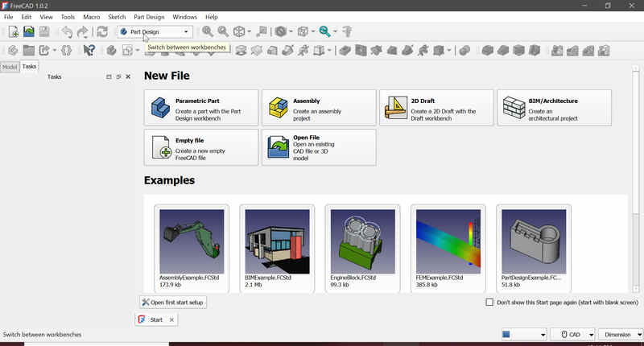Open the Part Design menu
644x346 pixels.
click(x=149, y=17)
